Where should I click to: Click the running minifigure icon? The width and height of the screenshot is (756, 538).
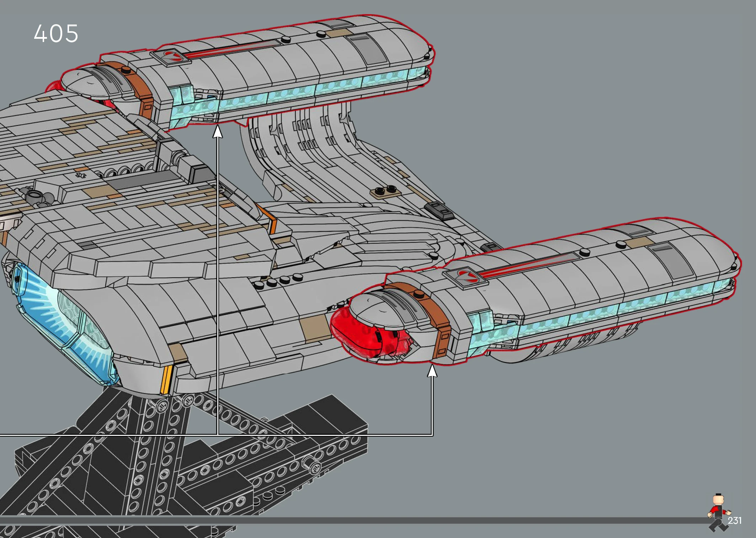click(x=718, y=512)
